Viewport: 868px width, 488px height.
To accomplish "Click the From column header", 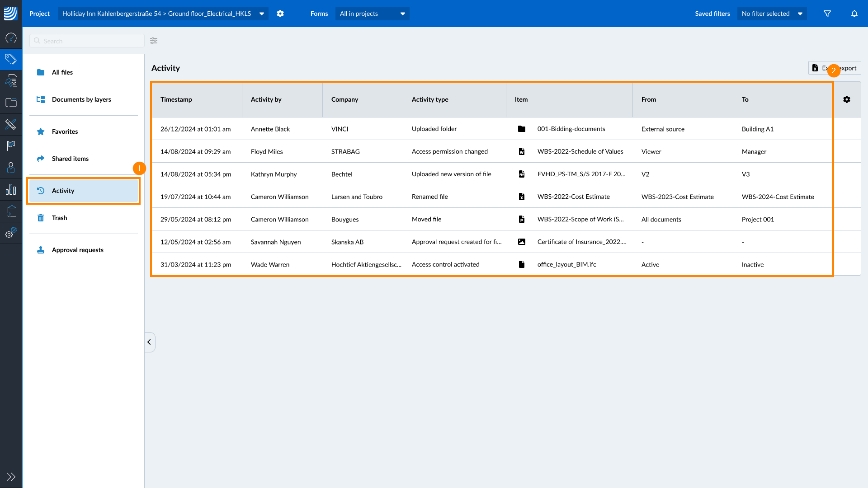I will point(649,99).
